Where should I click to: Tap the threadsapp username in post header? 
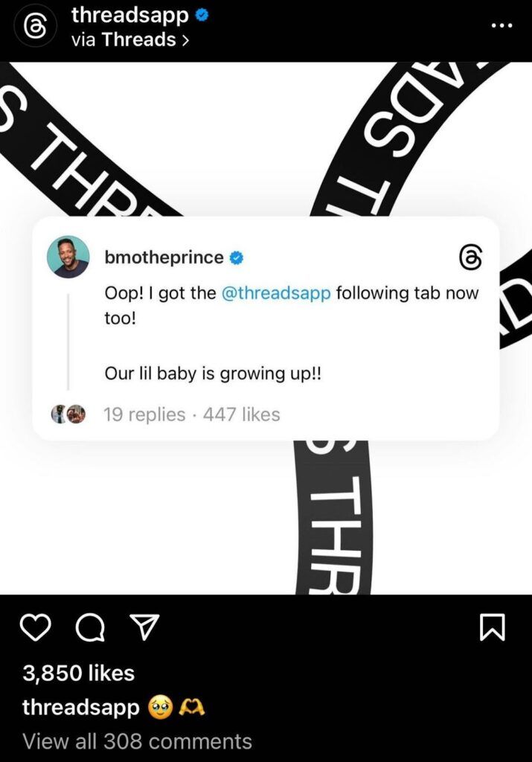pos(130,16)
